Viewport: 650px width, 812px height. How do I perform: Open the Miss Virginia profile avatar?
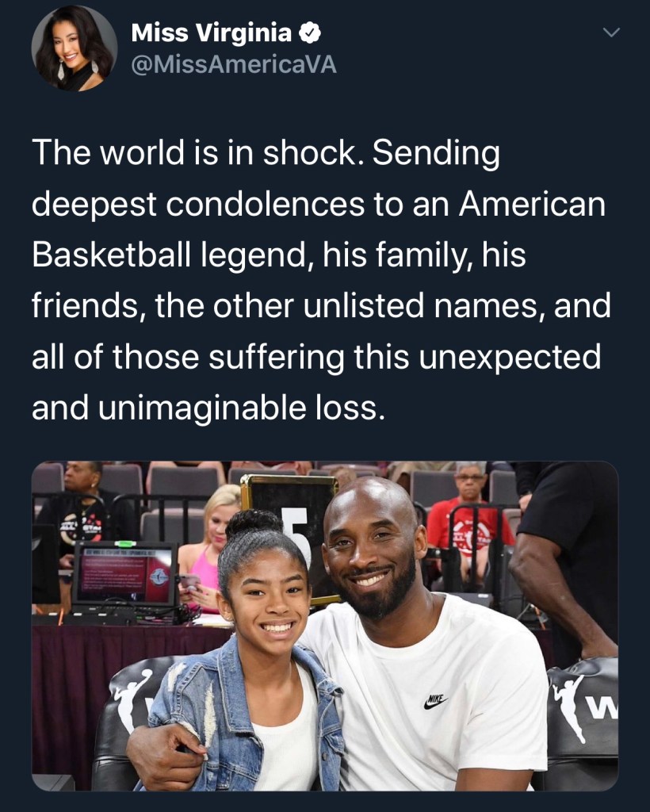[x=74, y=48]
